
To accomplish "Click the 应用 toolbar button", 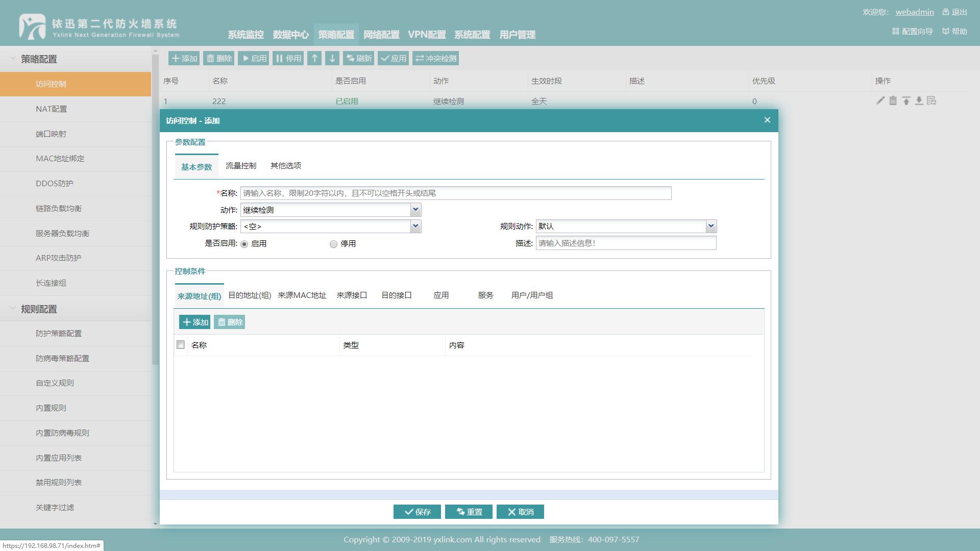I will tap(394, 58).
